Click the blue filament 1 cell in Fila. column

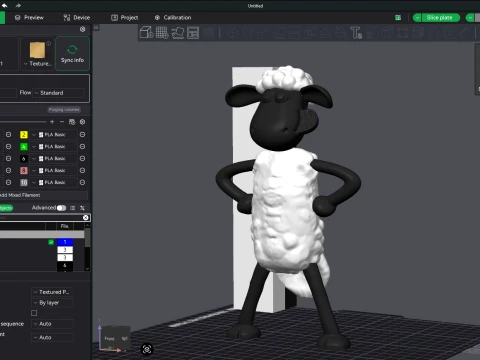pos(65,242)
